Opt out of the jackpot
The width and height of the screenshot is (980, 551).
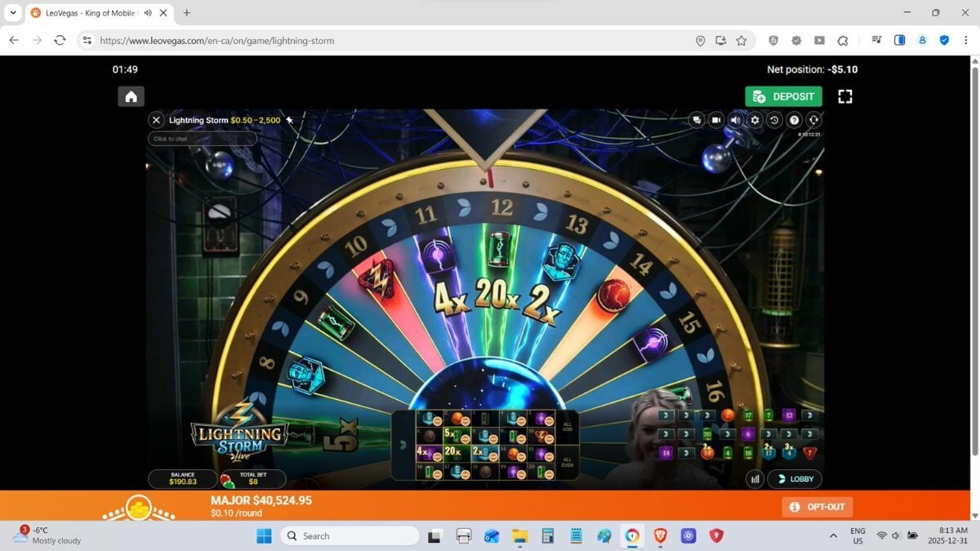click(817, 507)
